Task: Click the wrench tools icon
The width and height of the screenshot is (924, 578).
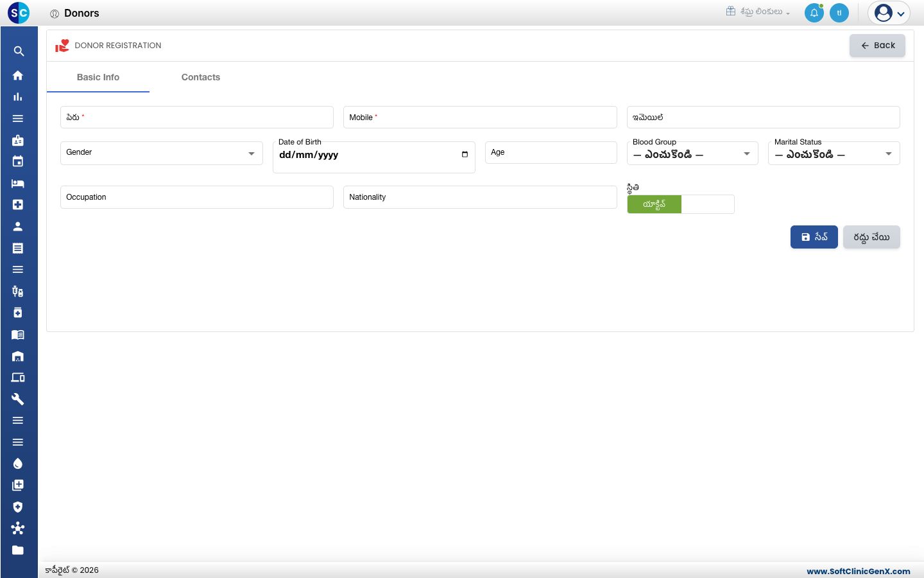Action: pos(18,399)
